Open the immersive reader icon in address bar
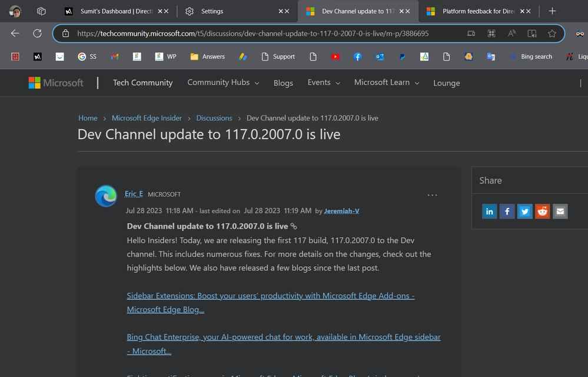The image size is (588, 377). pyautogui.click(x=531, y=34)
